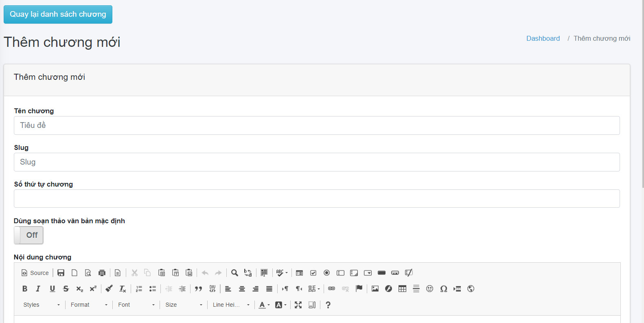The width and height of the screenshot is (644, 323).
Task: Open the Find magnifier icon
Action: click(234, 273)
